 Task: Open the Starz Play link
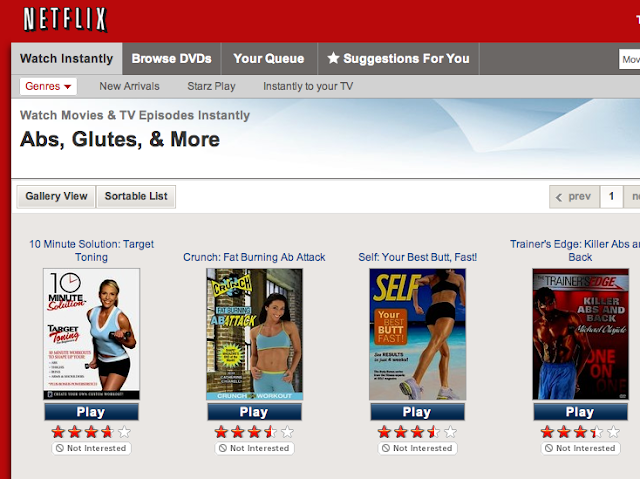211,86
